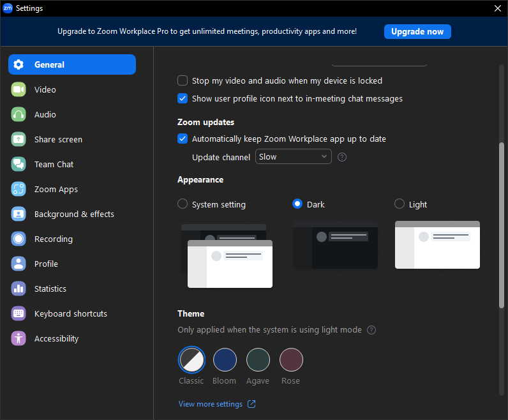The image size is (508, 420).
Task: Follow the View more settings link
Action: click(x=211, y=404)
